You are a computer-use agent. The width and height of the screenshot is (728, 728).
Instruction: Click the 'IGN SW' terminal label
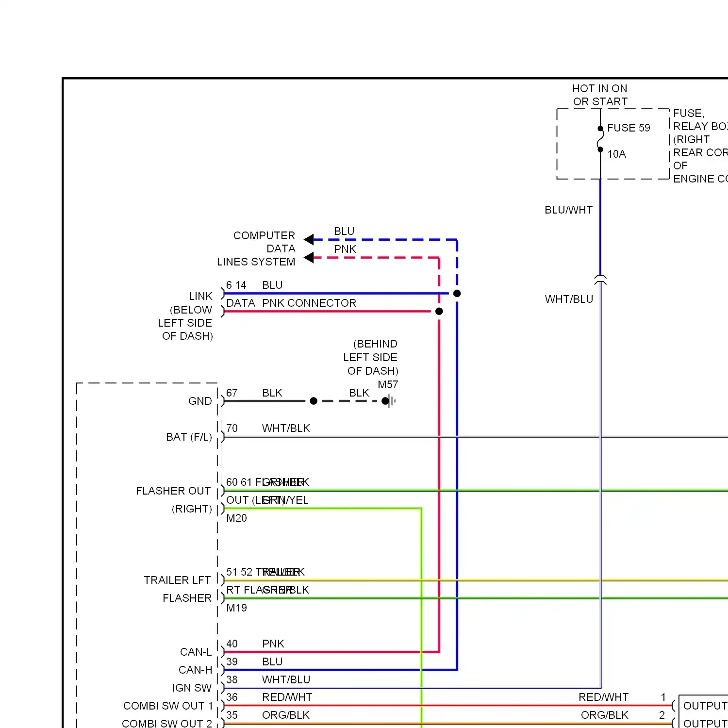click(x=192, y=688)
